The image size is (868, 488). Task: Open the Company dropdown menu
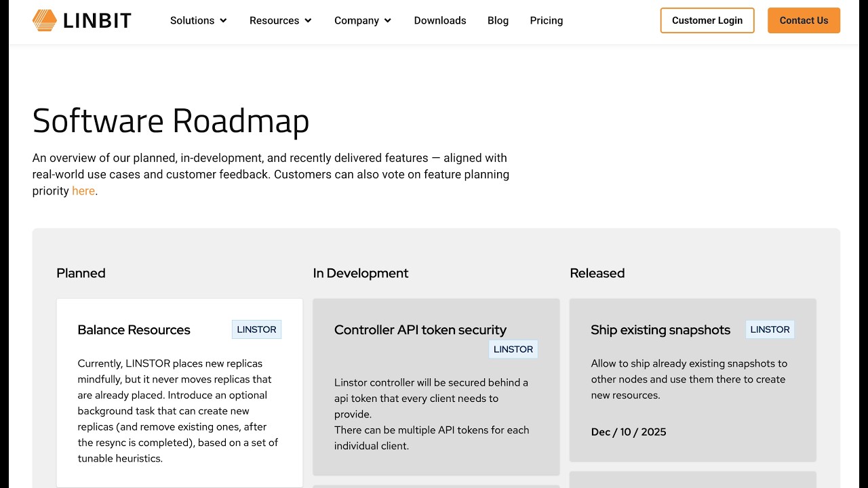363,20
